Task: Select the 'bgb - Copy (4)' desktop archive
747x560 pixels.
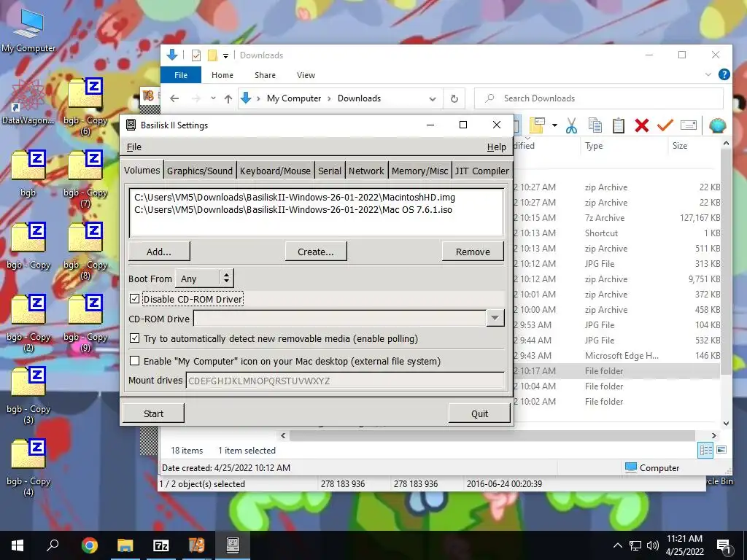Action: pyautogui.click(x=28, y=468)
